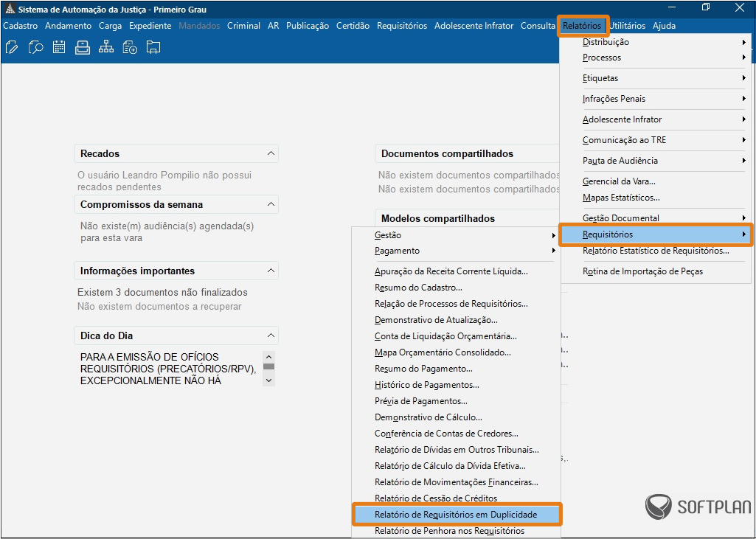Choose Relatório de Movimentações Financeiras

click(x=456, y=482)
